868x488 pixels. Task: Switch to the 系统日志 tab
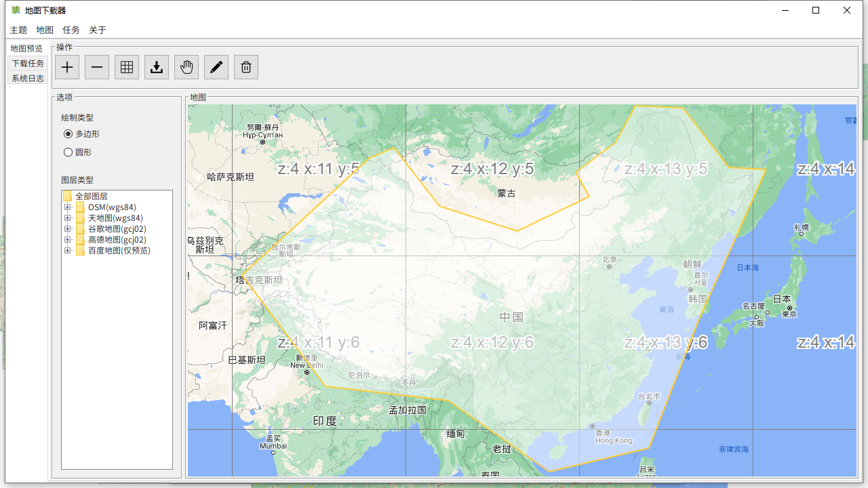click(x=28, y=78)
